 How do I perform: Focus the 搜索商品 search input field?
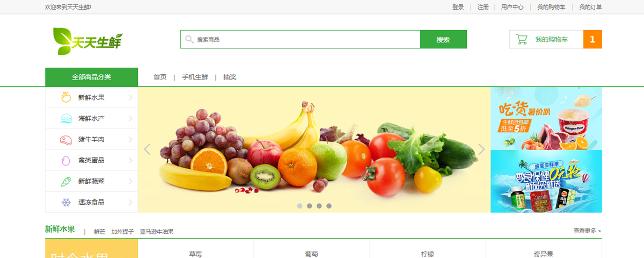click(x=301, y=39)
